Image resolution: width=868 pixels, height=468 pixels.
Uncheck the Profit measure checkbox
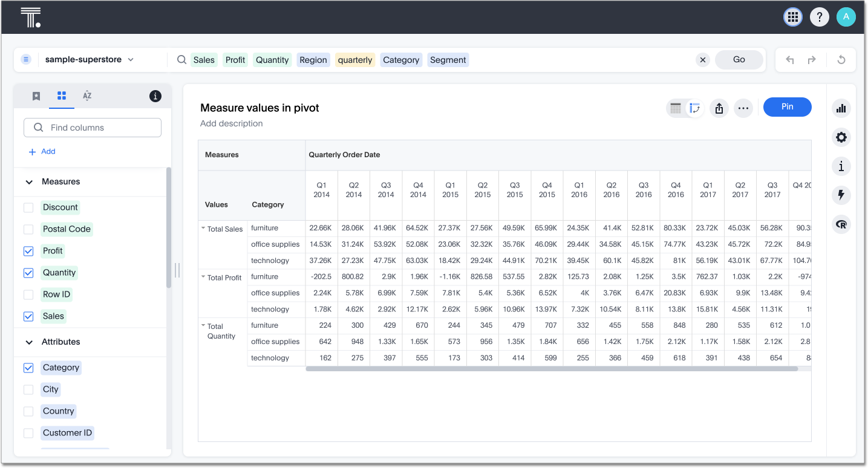(28, 251)
